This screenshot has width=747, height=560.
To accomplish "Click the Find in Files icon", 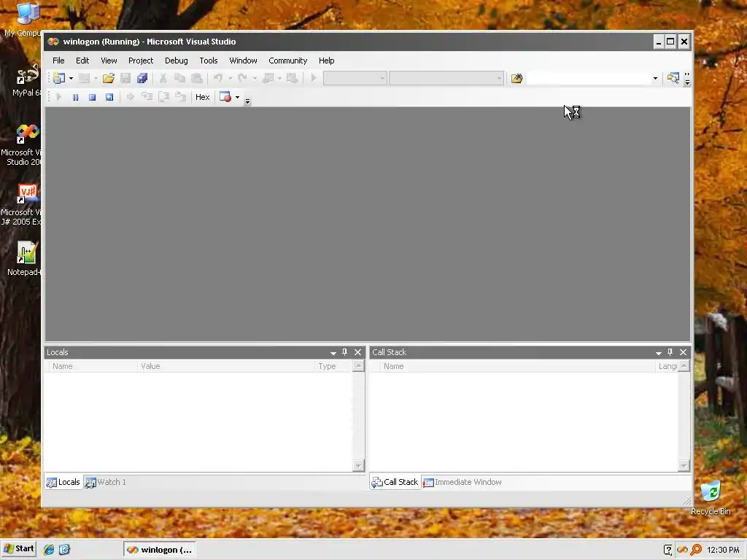I will coord(517,78).
